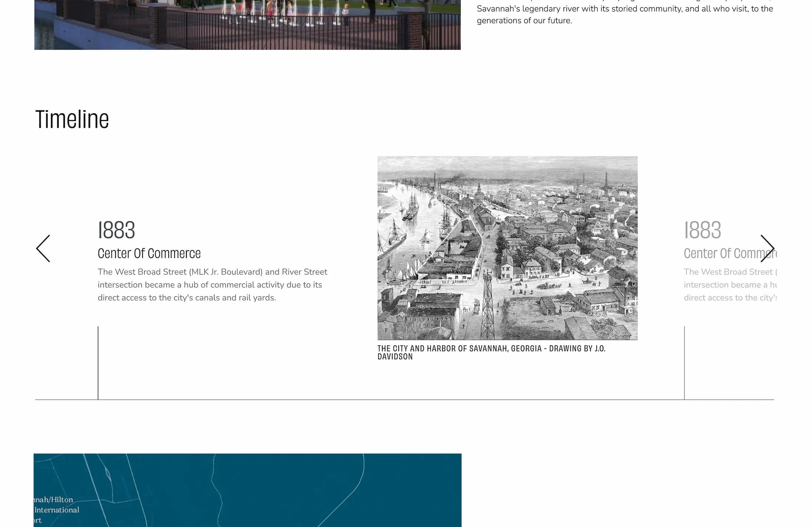Click the fountain plaza rendering image

coord(247,24)
